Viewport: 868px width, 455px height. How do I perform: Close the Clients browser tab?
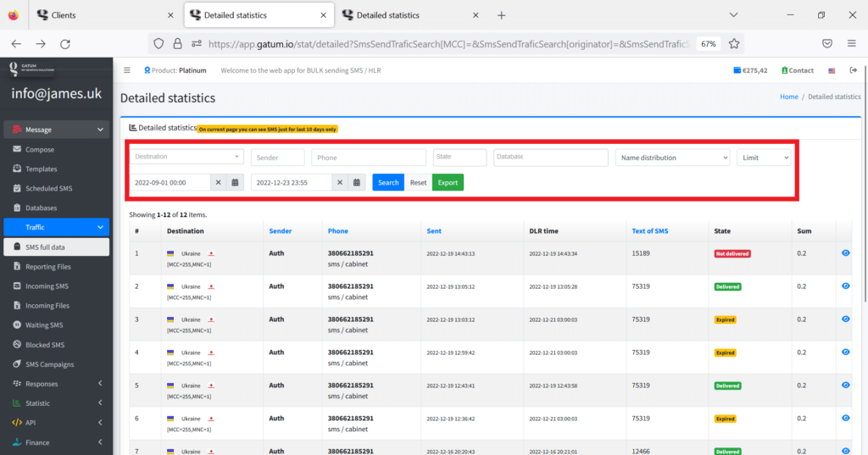pos(170,15)
